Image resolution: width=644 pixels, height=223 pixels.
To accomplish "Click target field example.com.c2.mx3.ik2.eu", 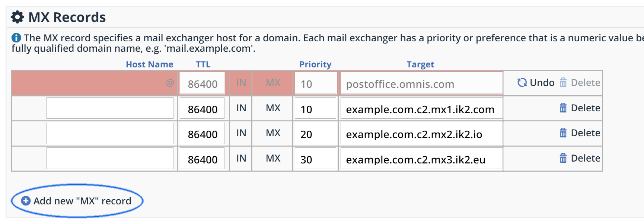I will [421, 159].
